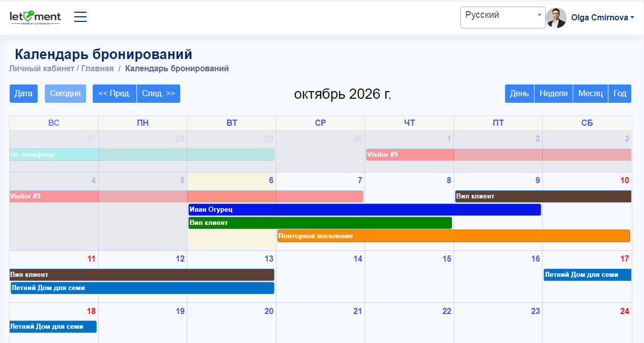Open the hamburger navigation menu
Image resolution: width=644 pixels, height=343 pixels.
click(80, 17)
